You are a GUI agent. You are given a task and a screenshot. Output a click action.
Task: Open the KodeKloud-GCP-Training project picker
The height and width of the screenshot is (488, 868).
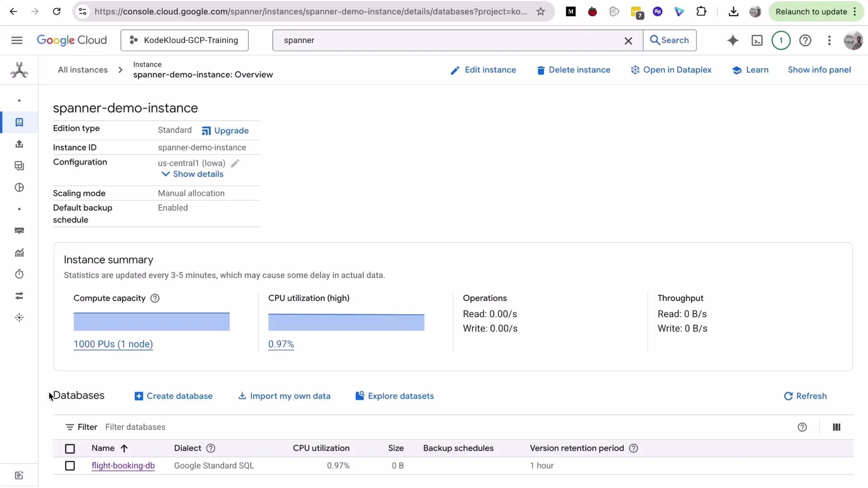click(184, 40)
